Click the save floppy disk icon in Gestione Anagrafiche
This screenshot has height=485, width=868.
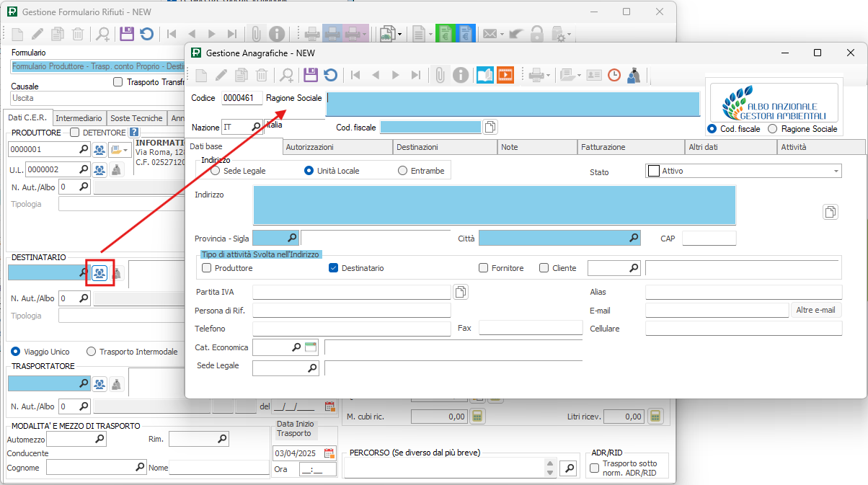pyautogui.click(x=311, y=75)
